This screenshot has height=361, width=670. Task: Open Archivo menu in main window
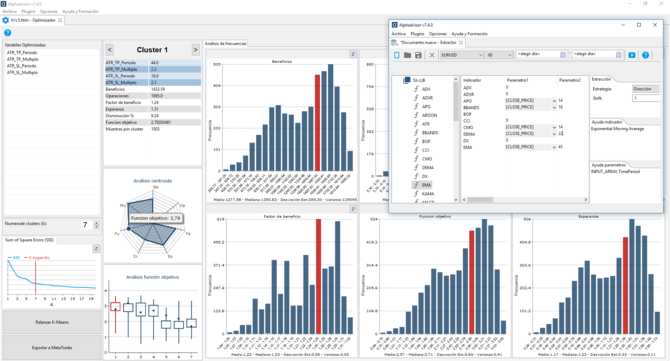click(9, 12)
